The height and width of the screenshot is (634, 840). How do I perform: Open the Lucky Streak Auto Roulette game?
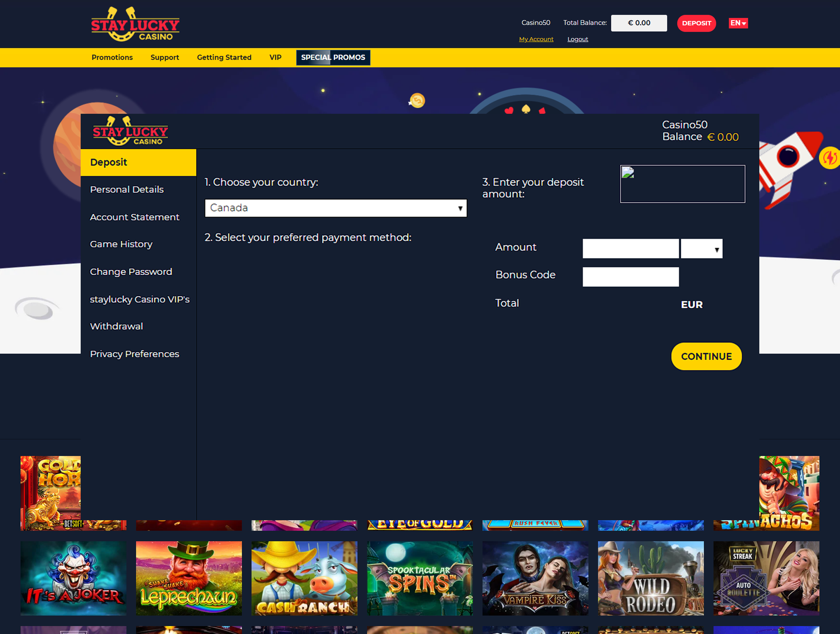[766, 578]
